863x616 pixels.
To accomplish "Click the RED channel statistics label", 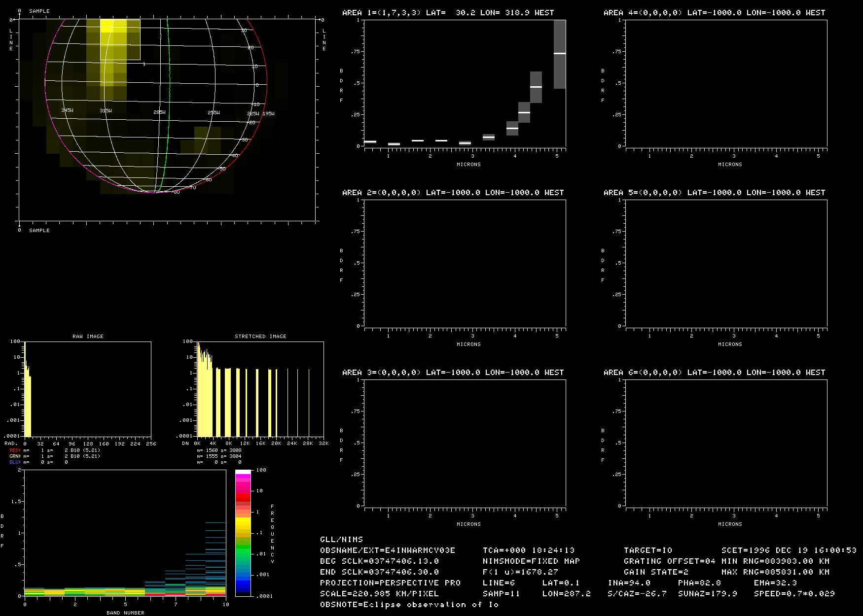I will [x=15, y=450].
